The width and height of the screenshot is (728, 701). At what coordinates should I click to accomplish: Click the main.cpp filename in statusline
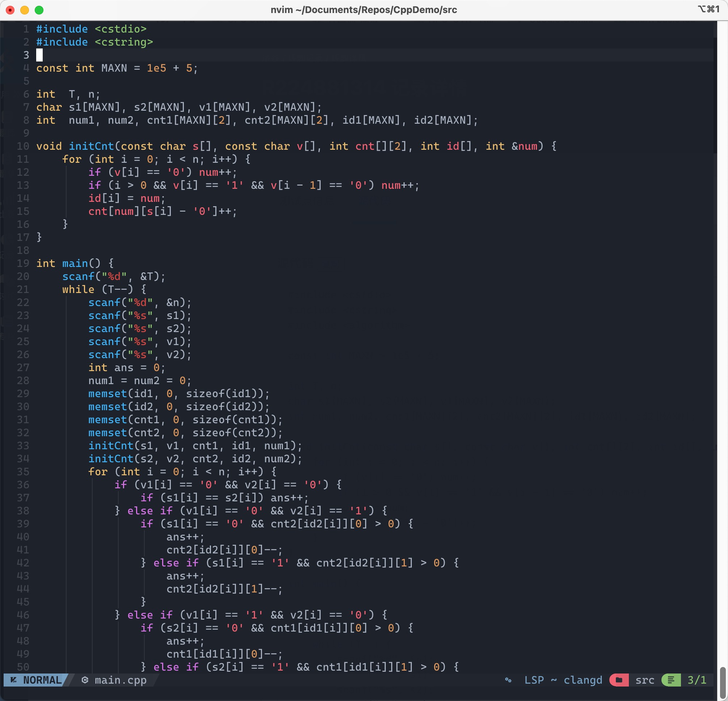pyautogui.click(x=121, y=680)
